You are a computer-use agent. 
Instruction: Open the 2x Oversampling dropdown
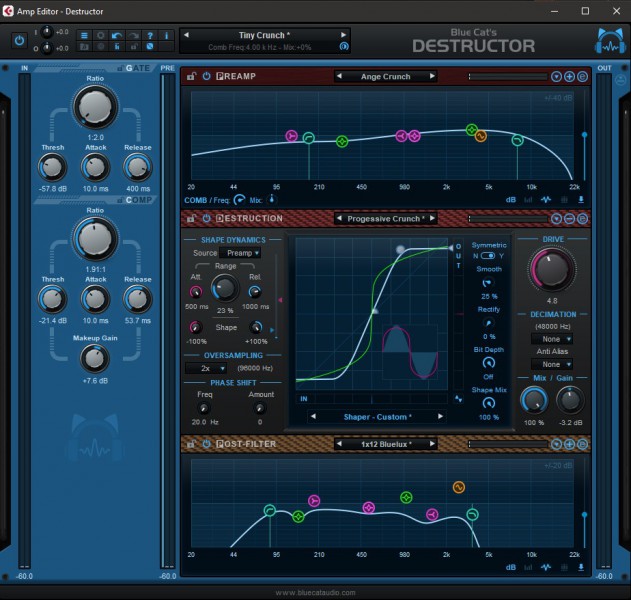click(206, 368)
